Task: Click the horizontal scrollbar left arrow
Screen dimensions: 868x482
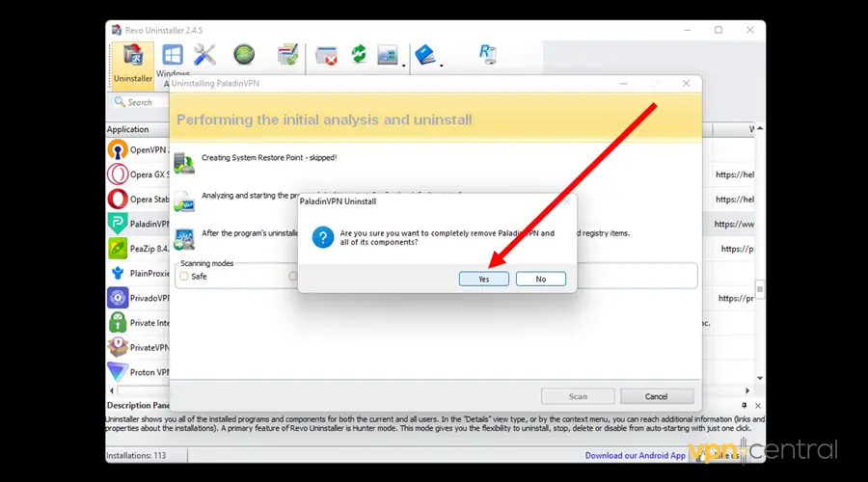Action: coord(112,390)
